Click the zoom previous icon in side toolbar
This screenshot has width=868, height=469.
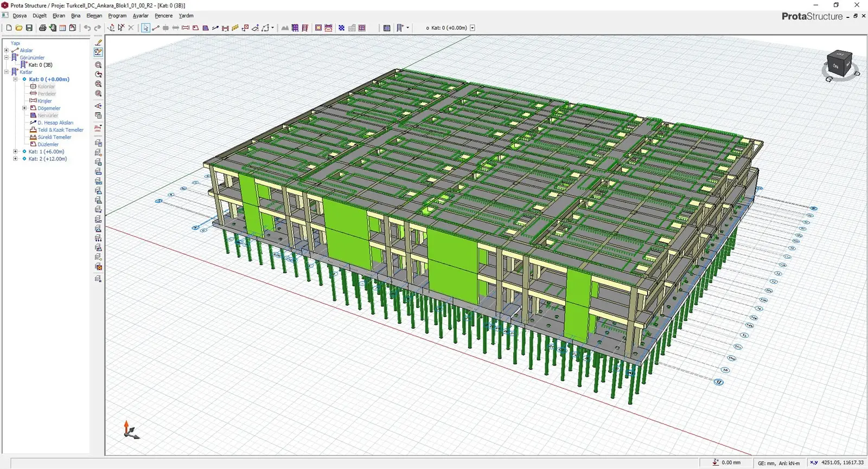click(x=98, y=74)
